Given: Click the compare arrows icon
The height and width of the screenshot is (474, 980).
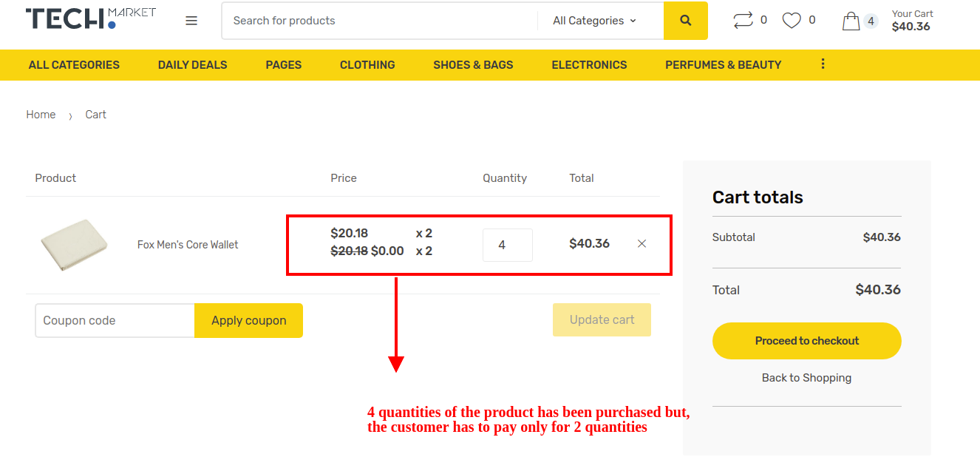Looking at the screenshot, I should tap(741, 20).
